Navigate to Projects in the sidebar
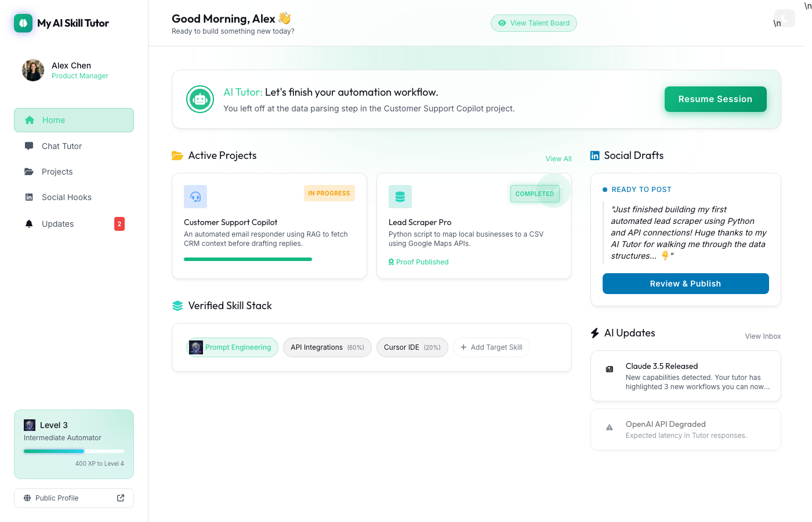Screen dimensions: 812x522 point(58,172)
